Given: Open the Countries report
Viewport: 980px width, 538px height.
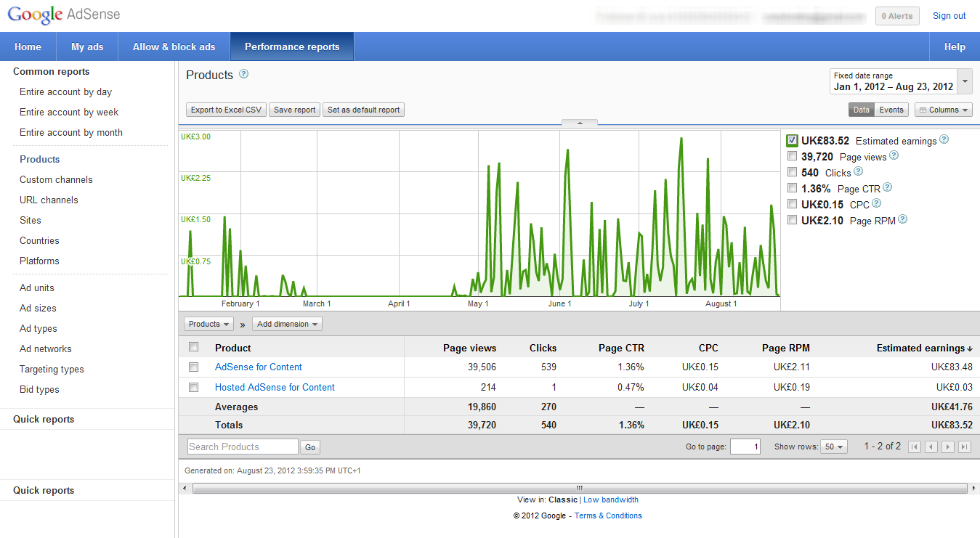Looking at the screenshot, I should 39,241.
